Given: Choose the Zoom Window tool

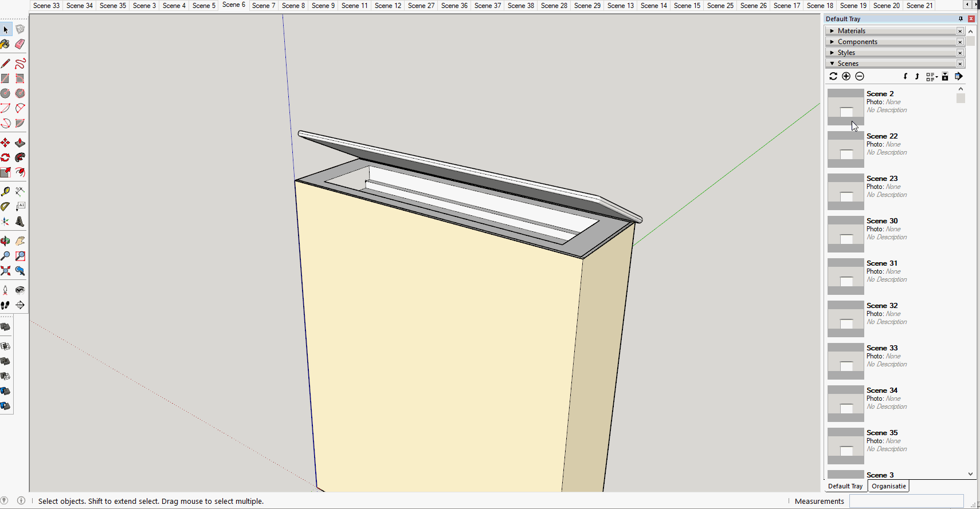Looking at the screenshot, I should [20, 256].
